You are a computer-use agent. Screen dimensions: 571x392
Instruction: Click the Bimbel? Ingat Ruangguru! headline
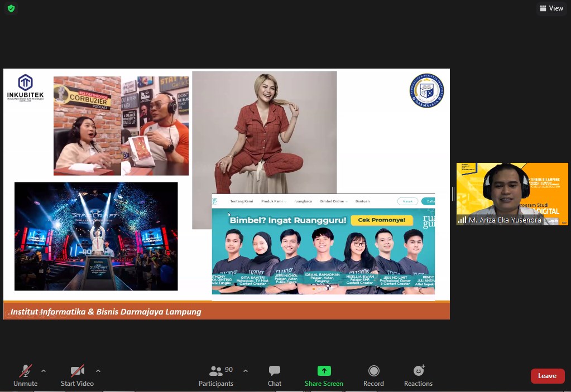pos(287,220)
